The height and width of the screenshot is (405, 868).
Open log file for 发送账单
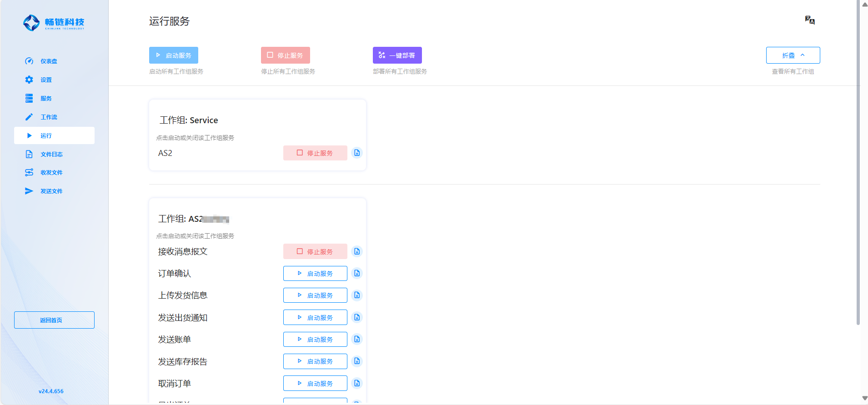click(357, 339)
